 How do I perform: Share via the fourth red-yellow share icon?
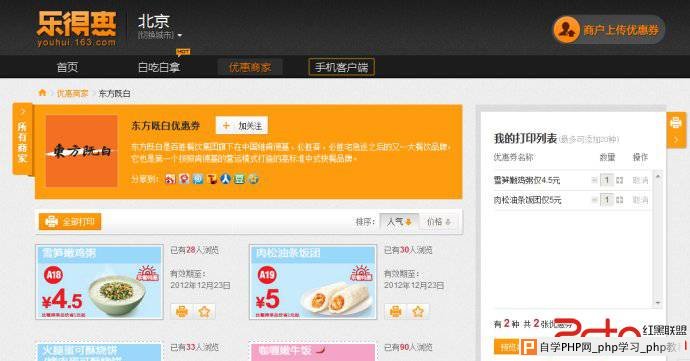(212, 179)
